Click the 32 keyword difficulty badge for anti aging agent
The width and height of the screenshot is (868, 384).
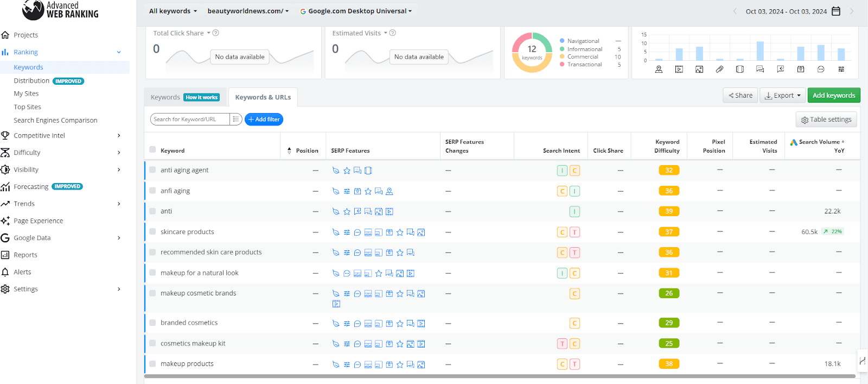[x=669, y=171]
